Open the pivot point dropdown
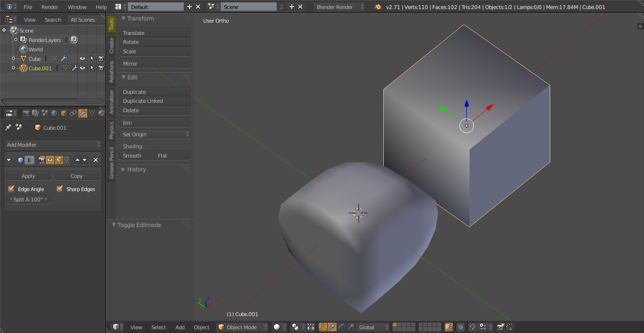 point(297,327)
